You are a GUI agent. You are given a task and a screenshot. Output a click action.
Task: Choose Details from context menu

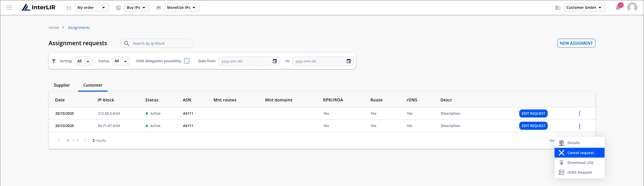pos(579,143)
